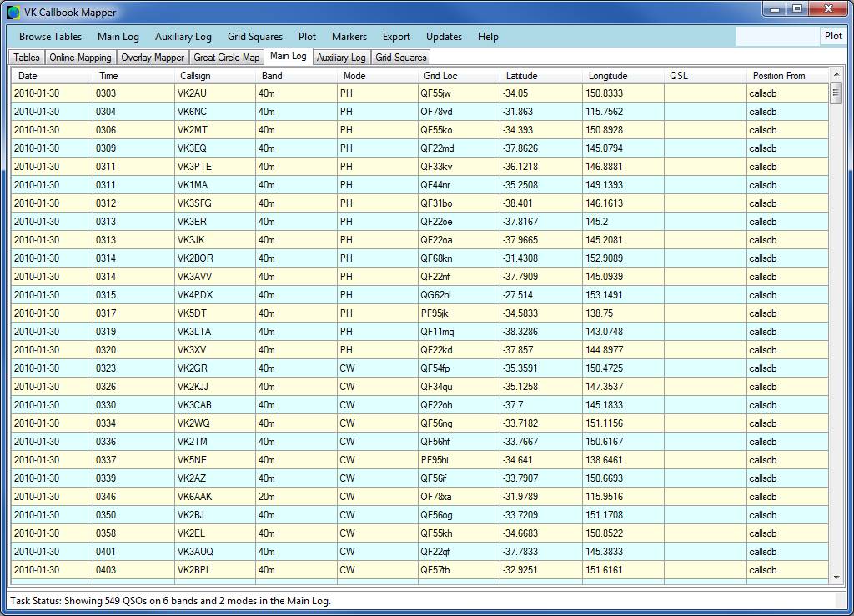Viewport: 854px width, 616px height.
Task: Open the Grid Squares menu in menu bar
Action: pos(255,37)
